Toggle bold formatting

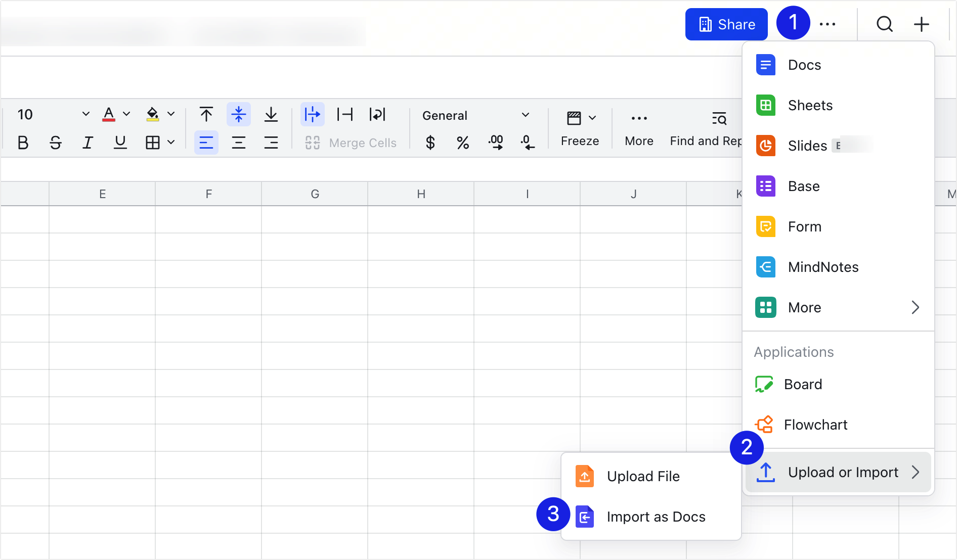tap(23, 143)
